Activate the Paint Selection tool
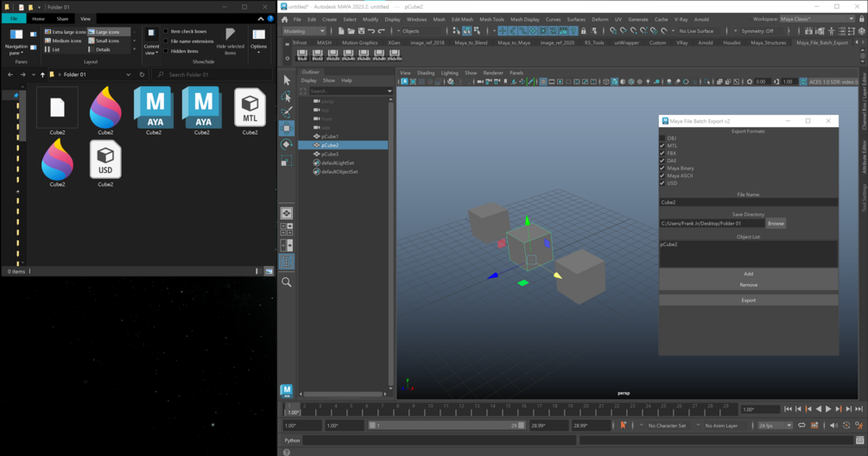The height and width of the screenshot is (456, 868). [286, 112]
